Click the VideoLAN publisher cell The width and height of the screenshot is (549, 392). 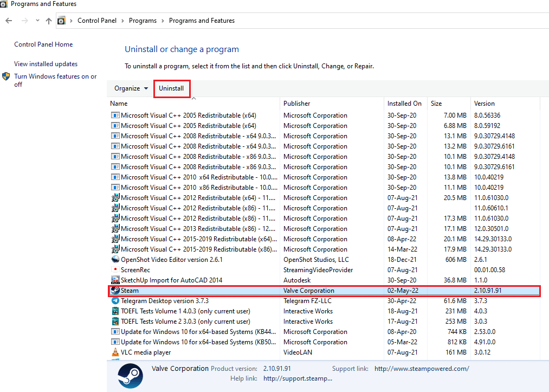click(298, 352)
